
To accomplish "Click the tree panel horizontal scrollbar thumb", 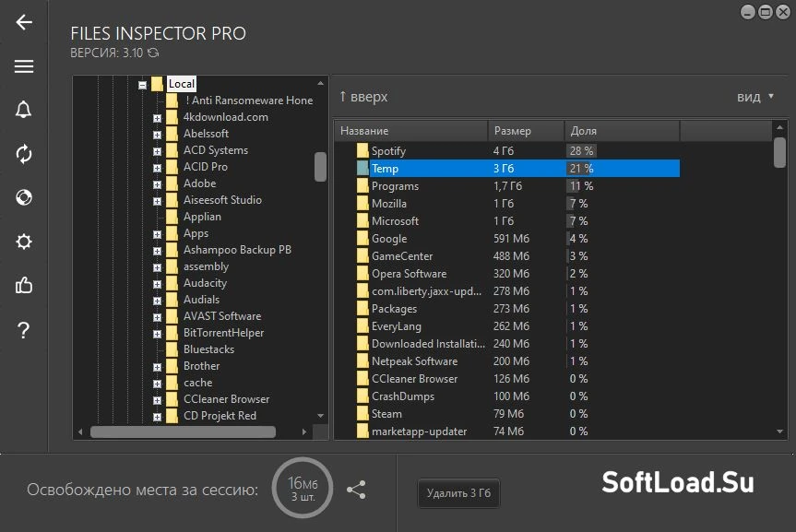I will tap(183, 432).
